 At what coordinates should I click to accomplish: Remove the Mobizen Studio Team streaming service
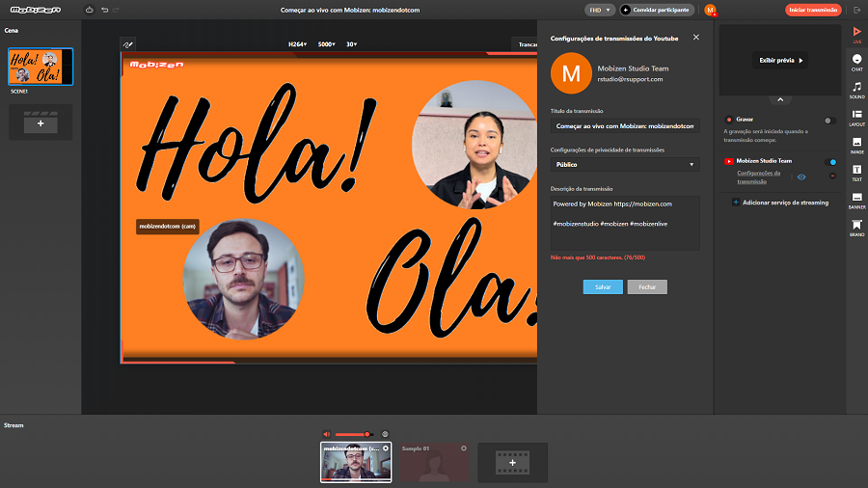(832, 176)
